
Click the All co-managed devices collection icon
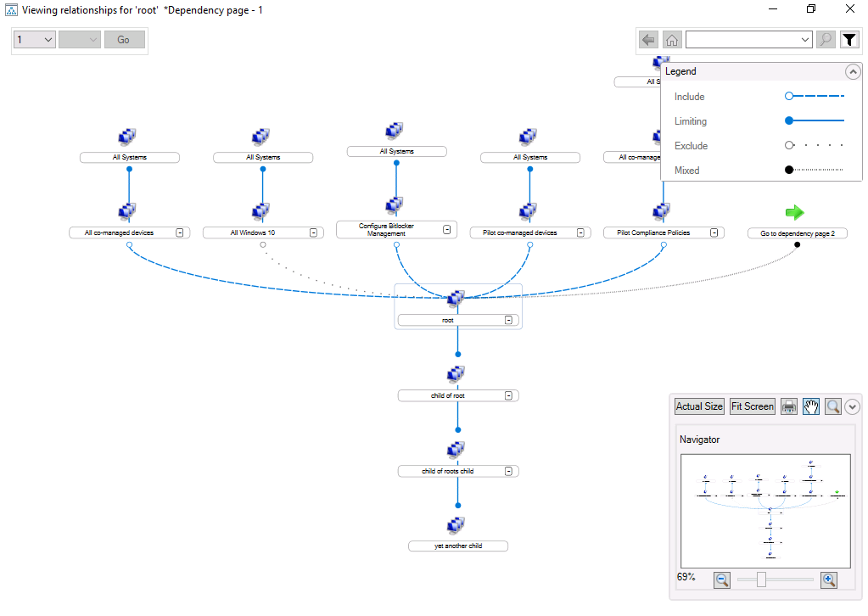pyautogui.click(x=127, y=211)
